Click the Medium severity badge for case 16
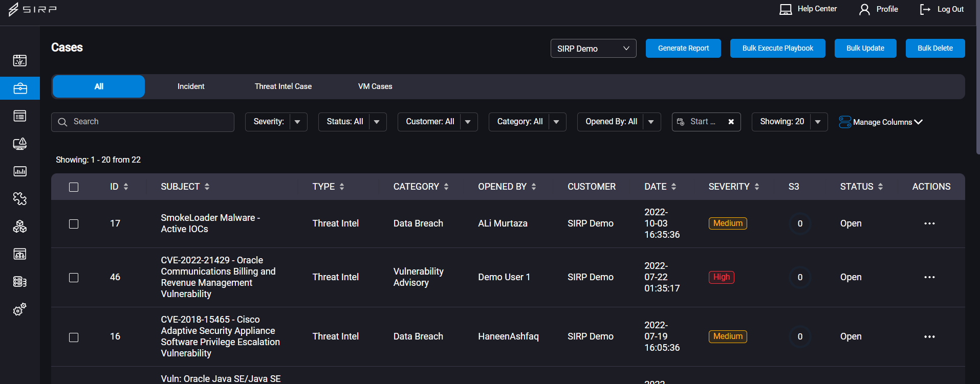Screen dimensions: 980x384 pyautogui.click(x=728, y=336)
